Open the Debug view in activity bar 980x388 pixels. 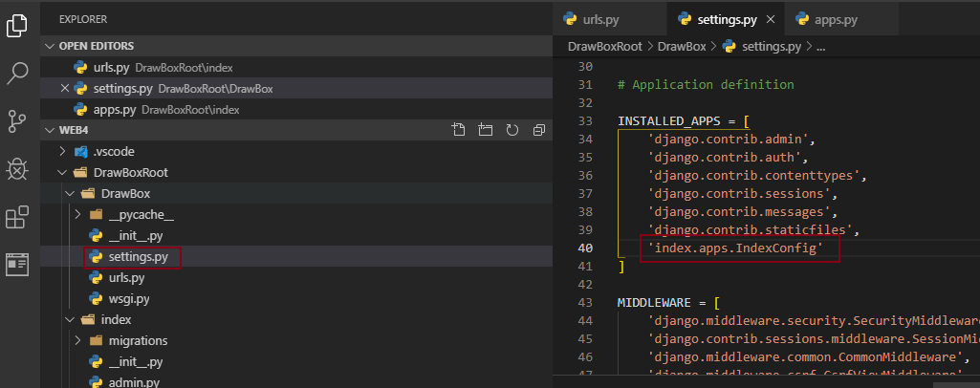pos(17,169)
